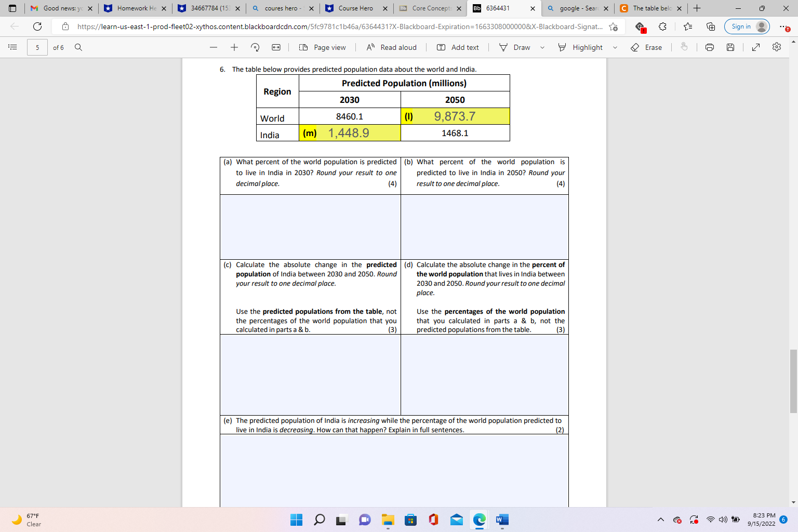Zoom in on the document
This screenshot has width=798, height=532.
pos(233,47)
